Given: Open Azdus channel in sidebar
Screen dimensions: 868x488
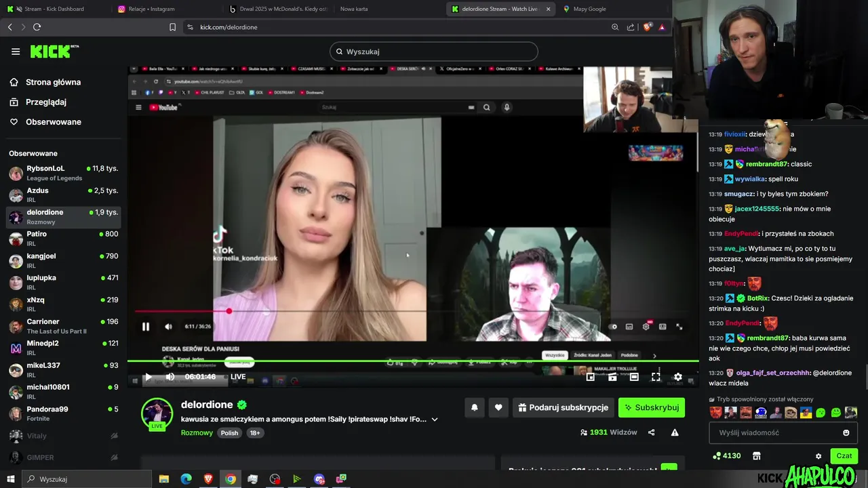Looking at the screenshot, I should (64, 195).
